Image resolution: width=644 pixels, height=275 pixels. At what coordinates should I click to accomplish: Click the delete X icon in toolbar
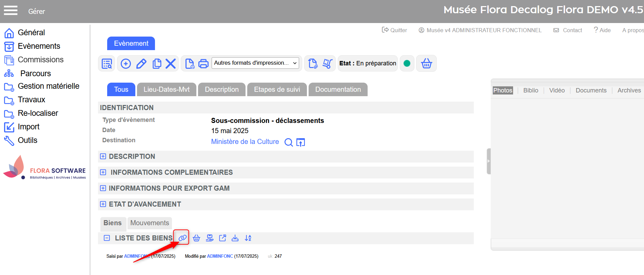pos(171,64)
